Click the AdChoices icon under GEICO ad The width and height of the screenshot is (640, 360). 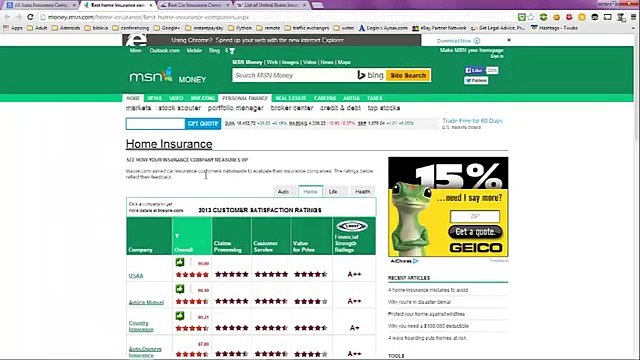[x=416, y=261]
